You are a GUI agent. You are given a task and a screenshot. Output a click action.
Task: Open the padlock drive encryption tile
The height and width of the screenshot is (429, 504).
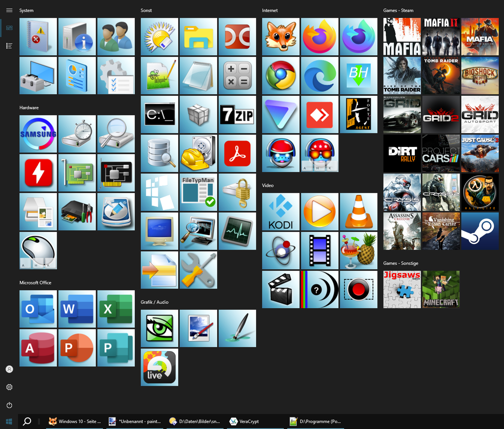click(x=237, y=192)
